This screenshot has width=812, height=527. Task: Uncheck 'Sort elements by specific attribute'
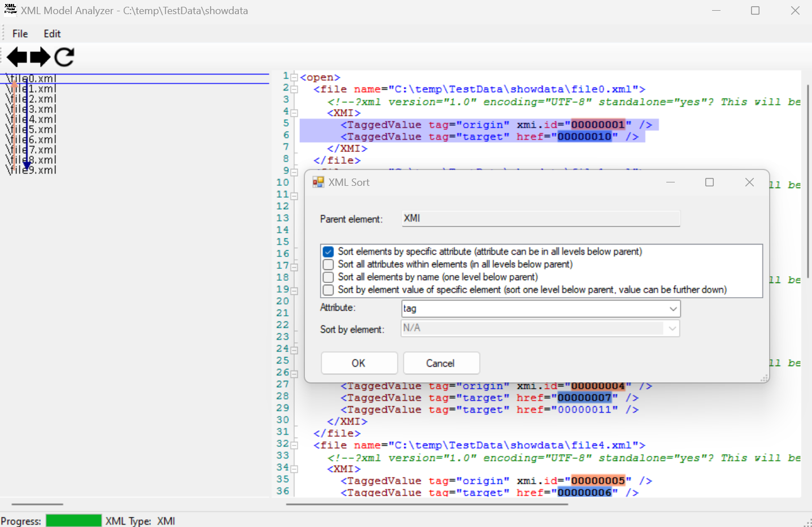point(328,252)
